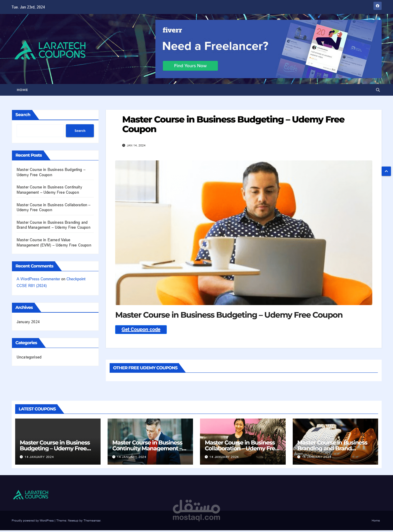Click the footer Home link
Viewport: 393px width, 532px height.
point(376,521)
